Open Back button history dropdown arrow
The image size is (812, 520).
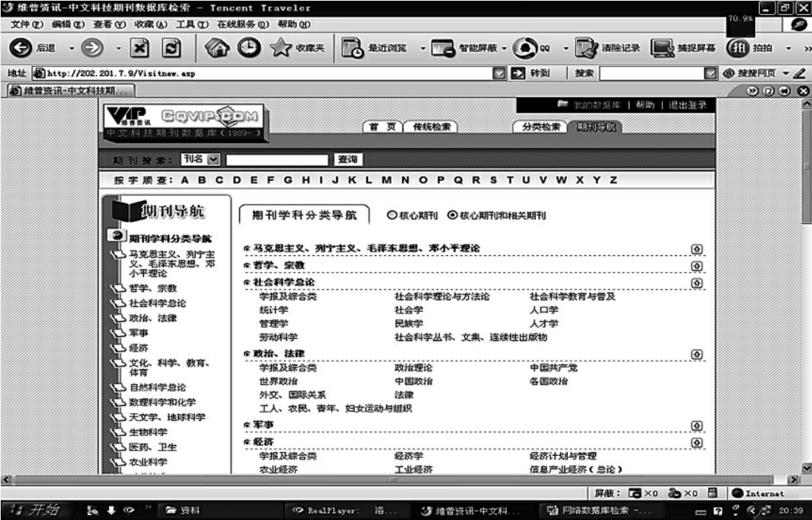pos(72,48)
